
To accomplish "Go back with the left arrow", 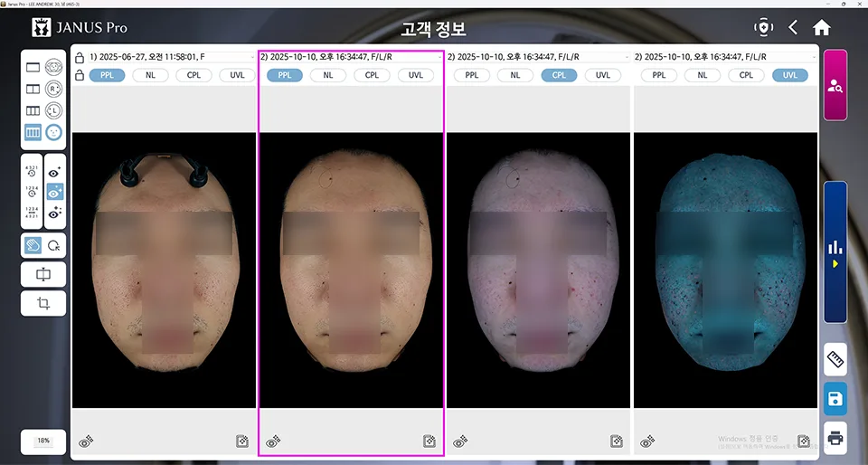I will 793,27.
